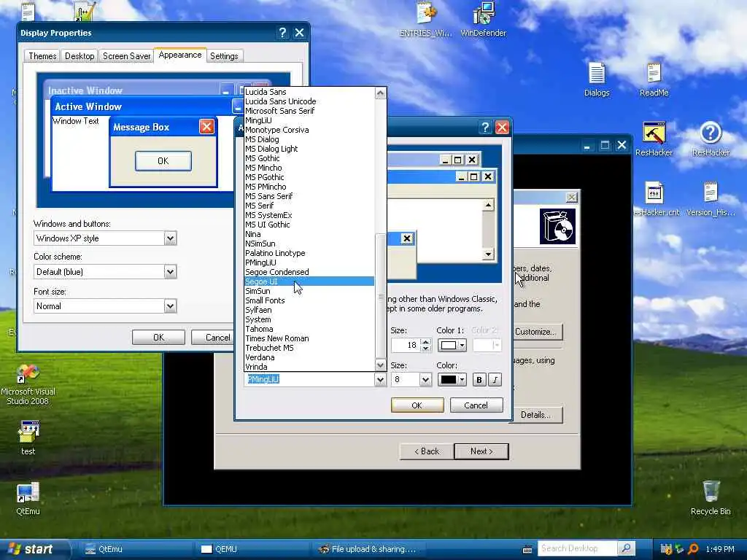747x560 pixels.
Task: Click the Details... button
Action: 536,415
